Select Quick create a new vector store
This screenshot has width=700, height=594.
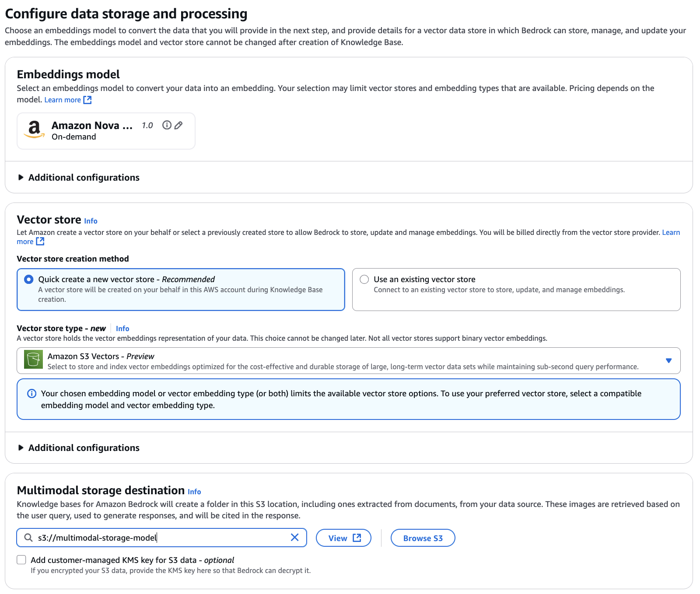click(29, 279)
